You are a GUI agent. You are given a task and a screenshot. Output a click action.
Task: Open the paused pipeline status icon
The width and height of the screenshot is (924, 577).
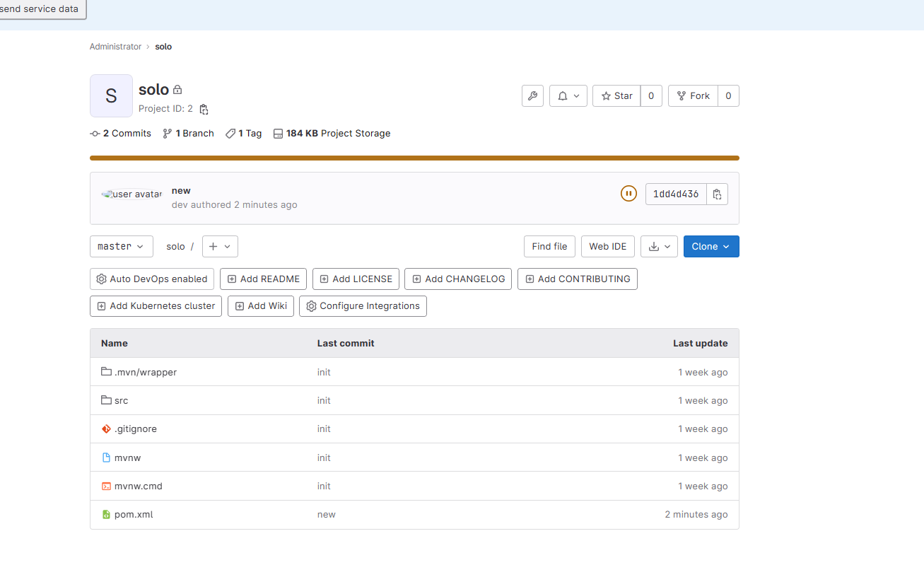628,193
